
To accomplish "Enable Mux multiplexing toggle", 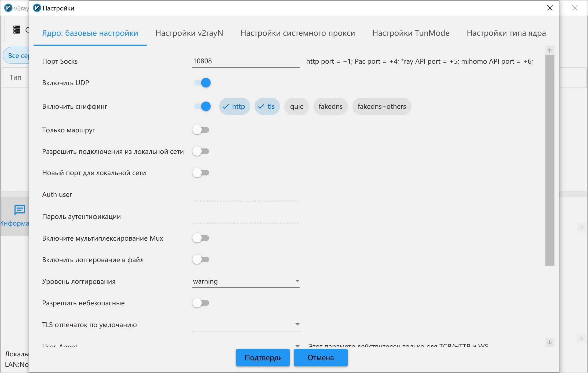I will 201,238.
